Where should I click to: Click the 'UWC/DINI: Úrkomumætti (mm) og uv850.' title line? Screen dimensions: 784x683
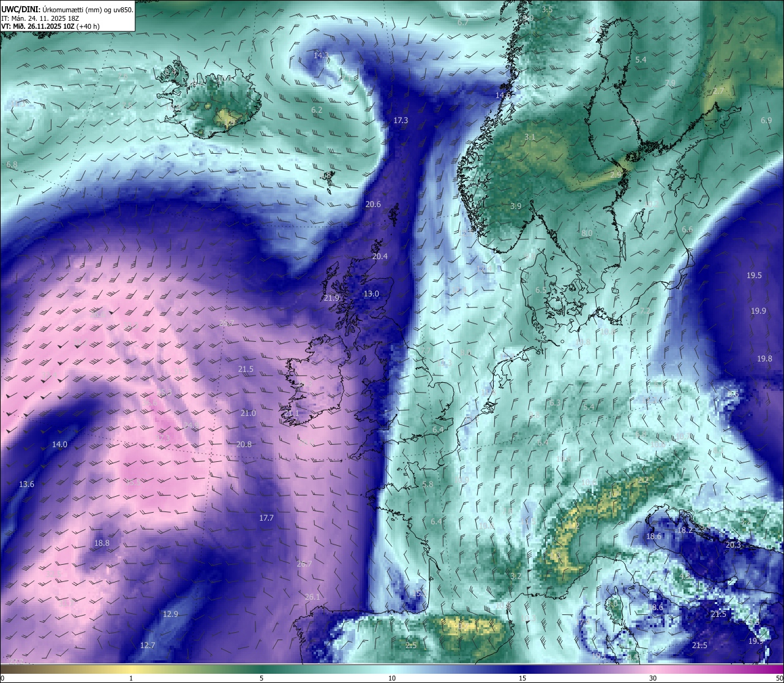(67, 9)
